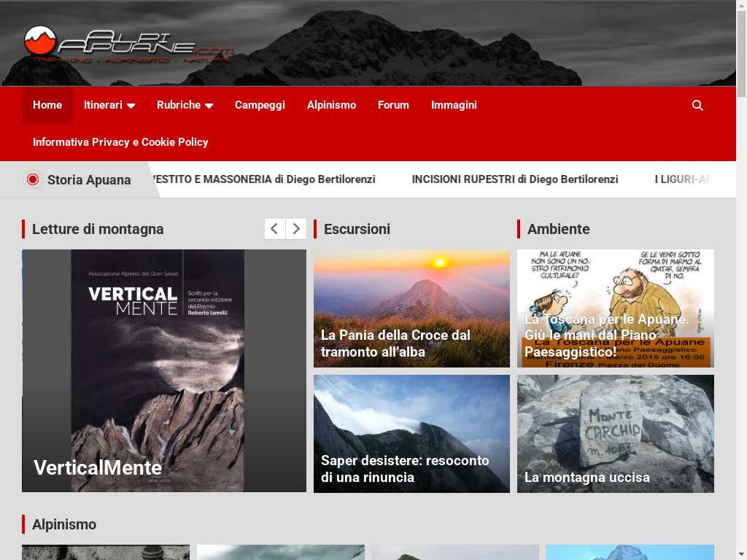This screenshot has width=747, height=560.
Task: Click the red Storia Apuana ticker dot
Action: coord(32,179)
